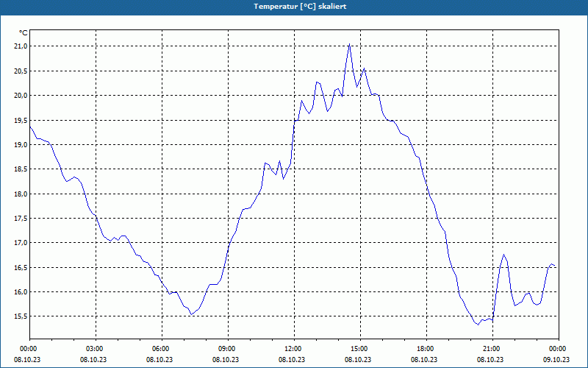The image size is (588, 368).
Task: Click the 00:00 label above date 08.10.23
Action: point(27,349)
